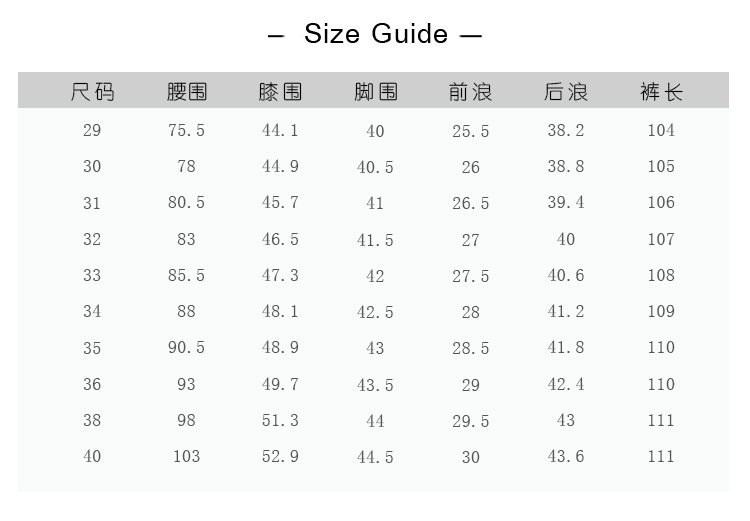Click the 后浪 column header
750x521 pixels.
pyautogui.click(x=566, y=92)
